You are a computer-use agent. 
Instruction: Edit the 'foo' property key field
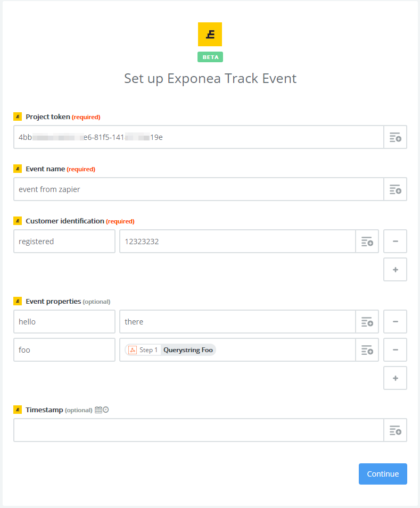(x=64, y=350)
